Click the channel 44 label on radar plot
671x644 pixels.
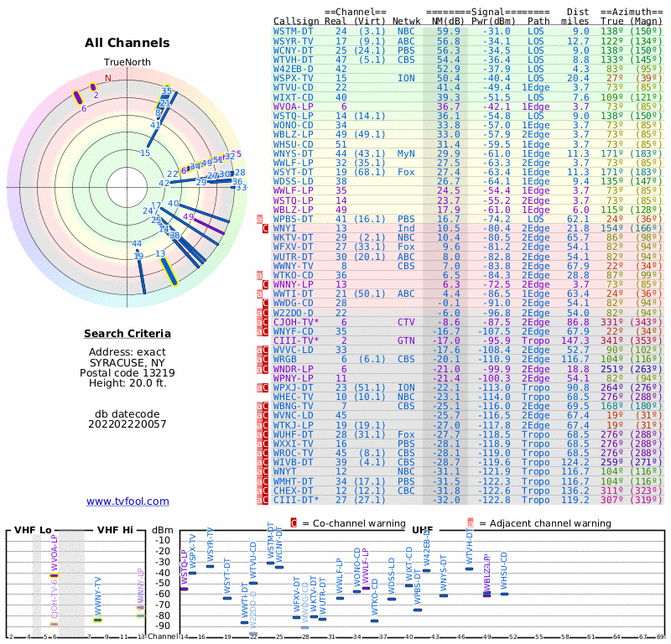[137, 243]
